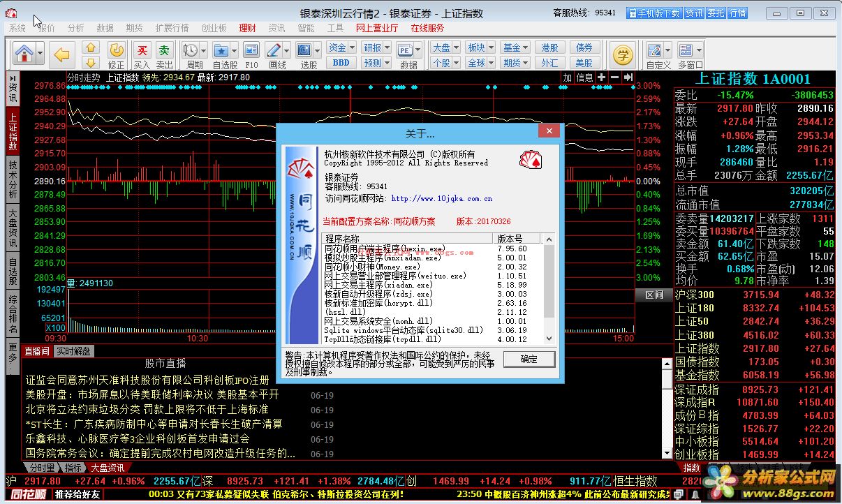Viewport: 842px width, 504px height.
Task: Select the 画线 drawing tool icon
Action: 274,51
